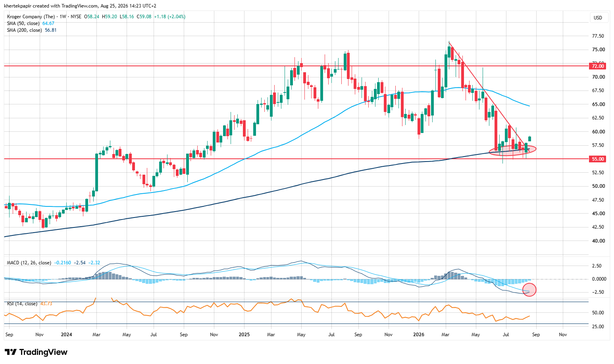Click the 25.00 RSI axis label

pos(598,327)
